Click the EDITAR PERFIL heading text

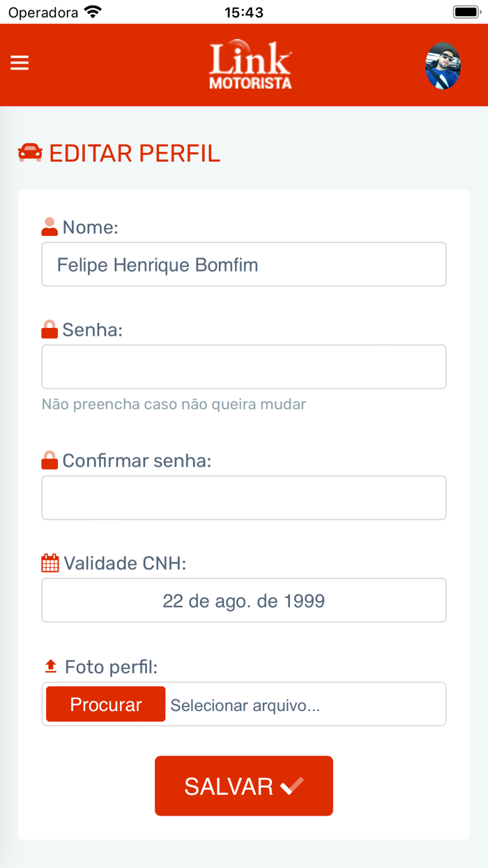click(x=135, y=154)
